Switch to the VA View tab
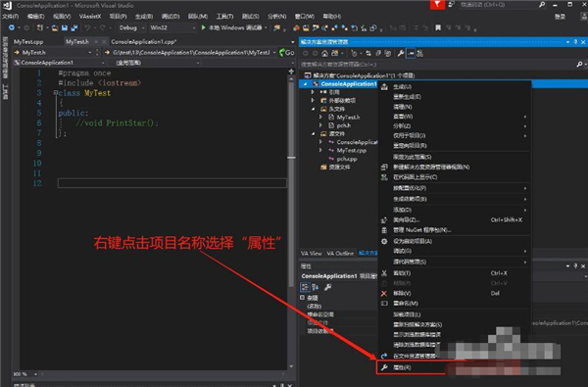The height and width of the screenshot is (387, 588). point(312,254)
